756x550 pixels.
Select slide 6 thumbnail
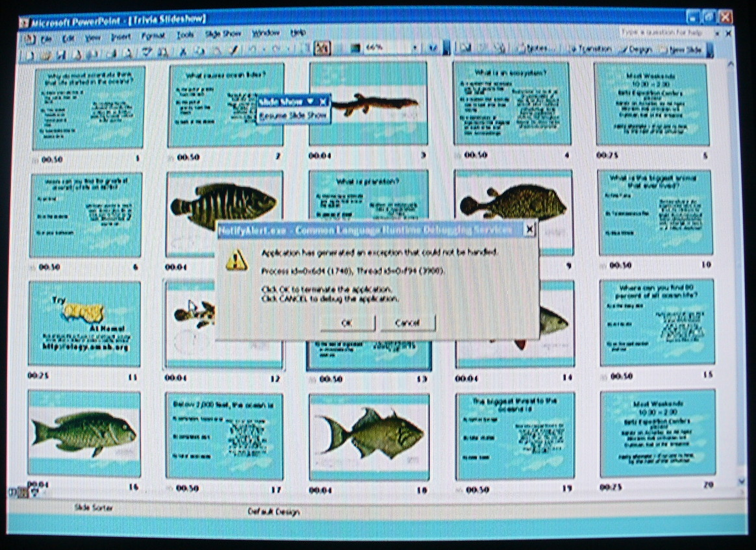coord(86,216)
